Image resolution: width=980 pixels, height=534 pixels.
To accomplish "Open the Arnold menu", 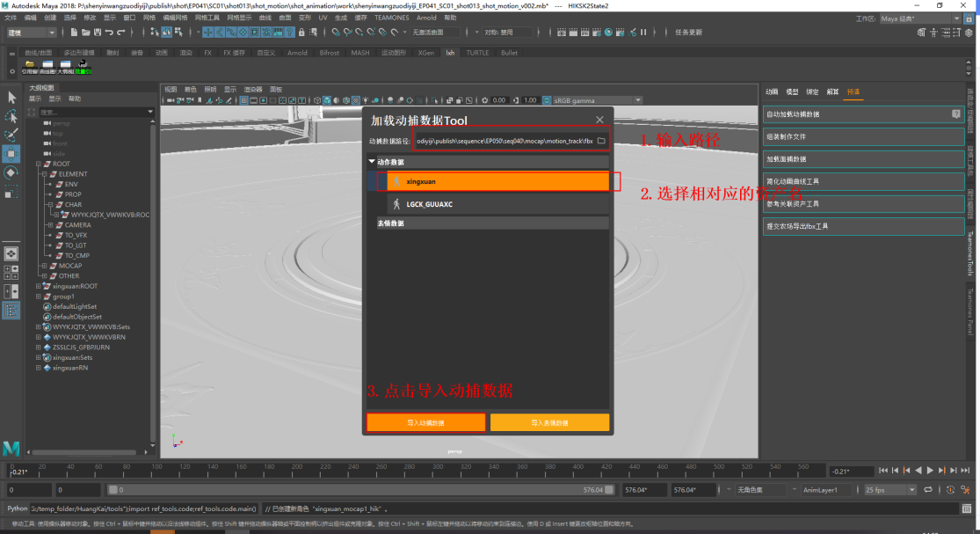I will (x=425, y=18).
